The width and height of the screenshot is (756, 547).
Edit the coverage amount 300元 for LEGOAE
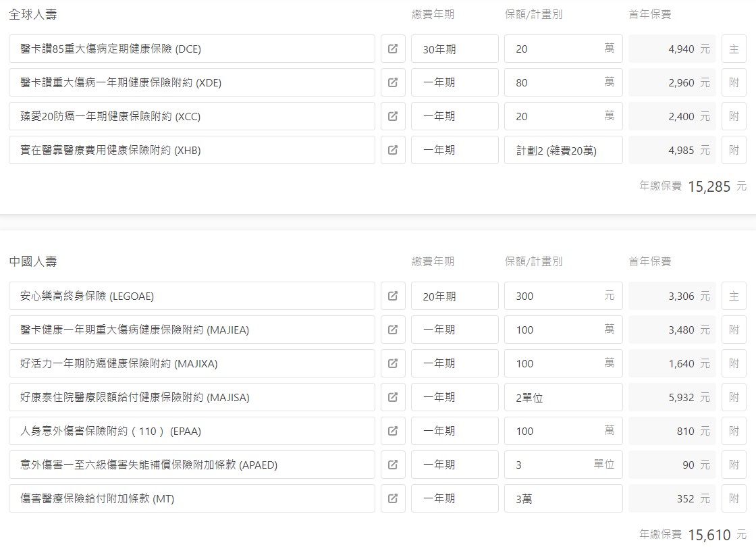pos(564,296)
